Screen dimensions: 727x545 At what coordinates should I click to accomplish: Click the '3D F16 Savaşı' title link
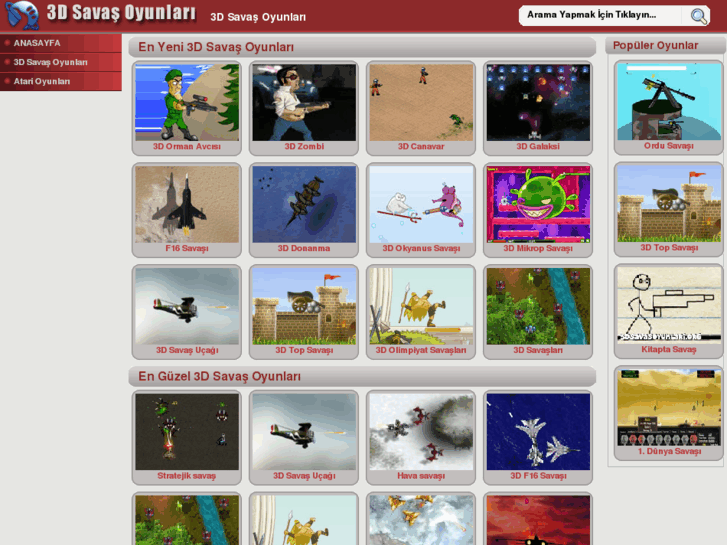click(x=538, y=476)
